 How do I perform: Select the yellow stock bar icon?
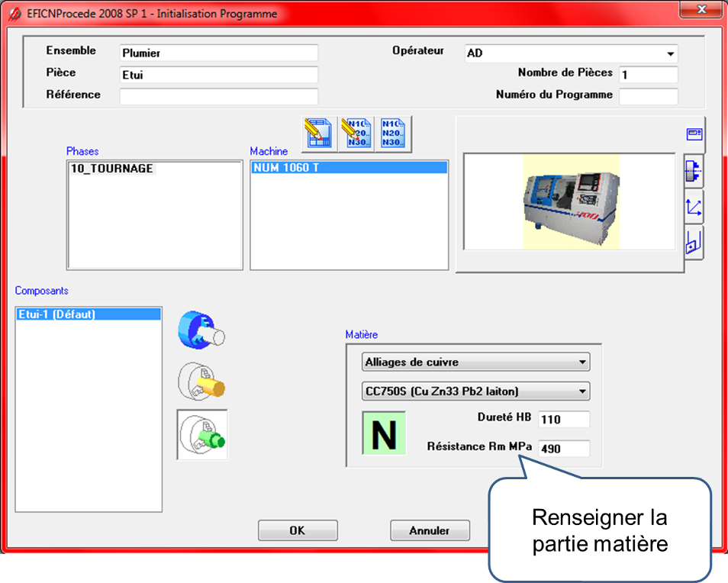201,382
